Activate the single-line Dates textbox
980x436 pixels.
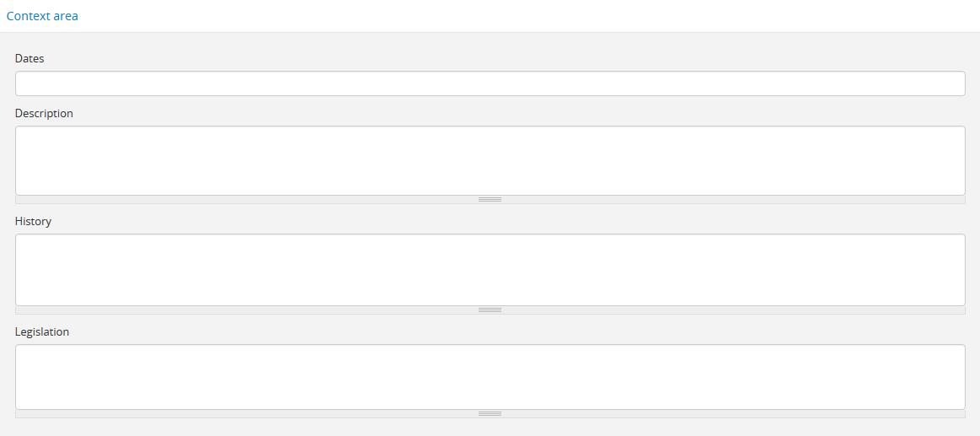(490, 83)
